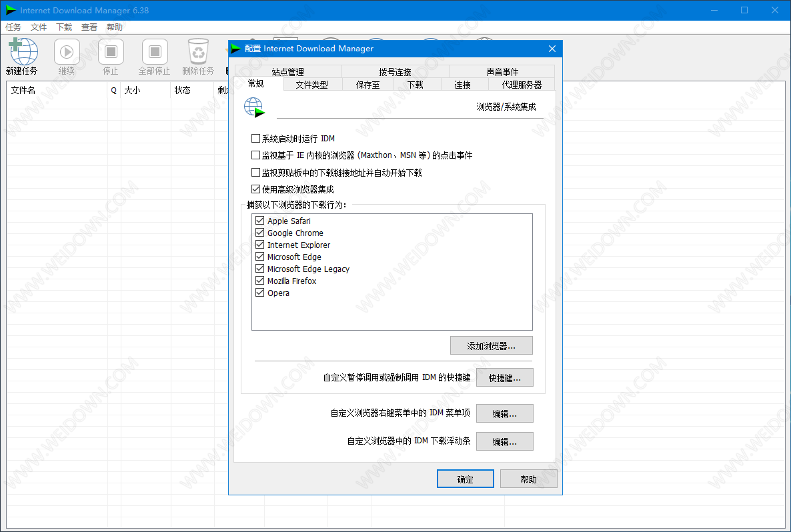Click the 快捷键... button
The image size is (791, 532).
tap(504, 378)
